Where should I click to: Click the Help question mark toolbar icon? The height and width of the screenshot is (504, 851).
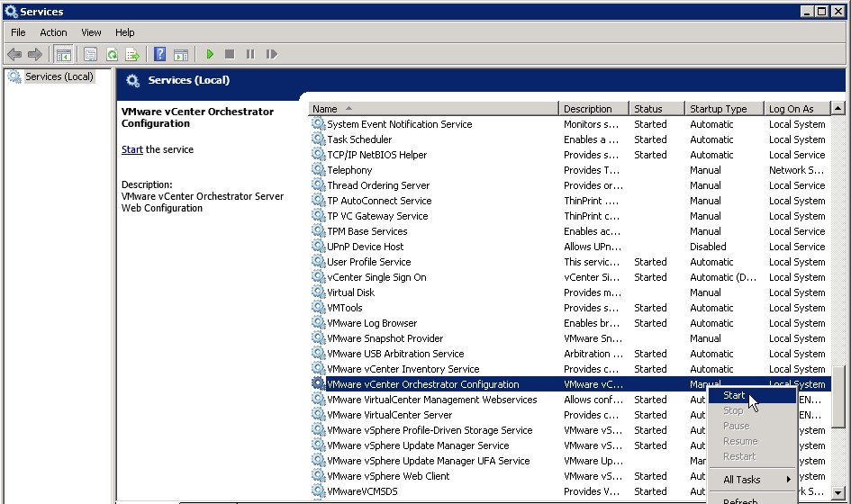tap(159, 54)
